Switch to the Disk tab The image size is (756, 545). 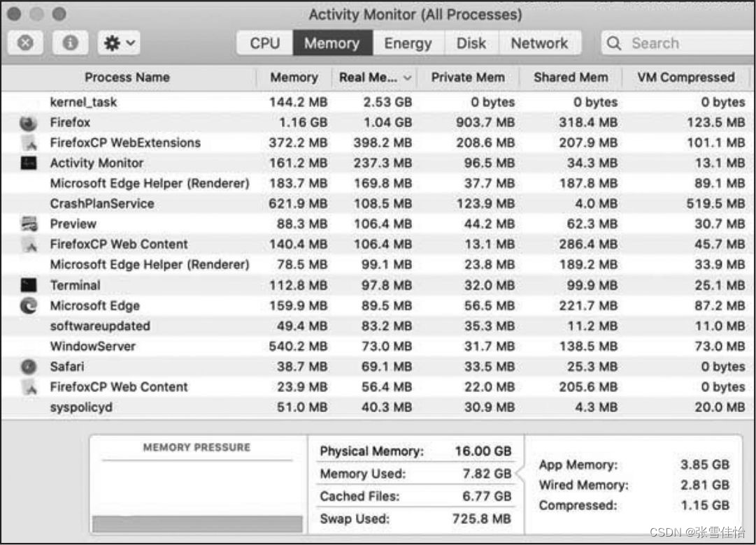pyautogui.click(x=471, y=43)
